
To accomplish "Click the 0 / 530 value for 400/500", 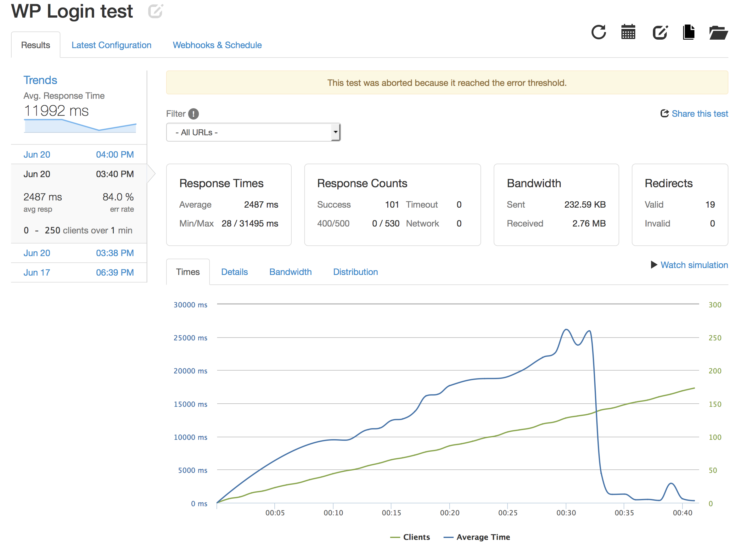I will click(386, 223).
